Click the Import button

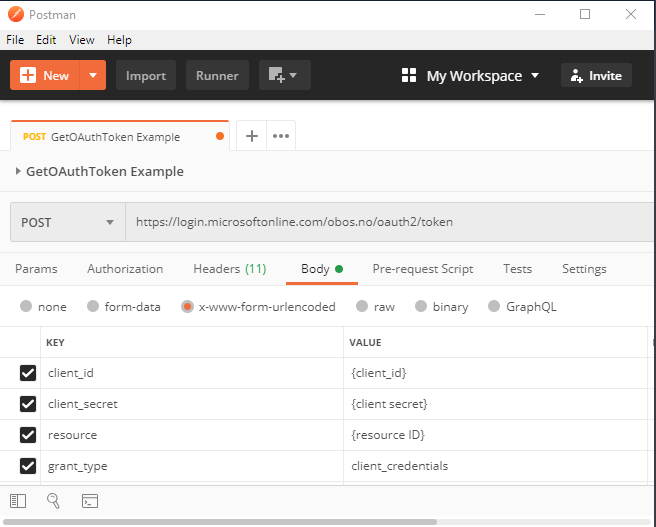coord(146,76)
